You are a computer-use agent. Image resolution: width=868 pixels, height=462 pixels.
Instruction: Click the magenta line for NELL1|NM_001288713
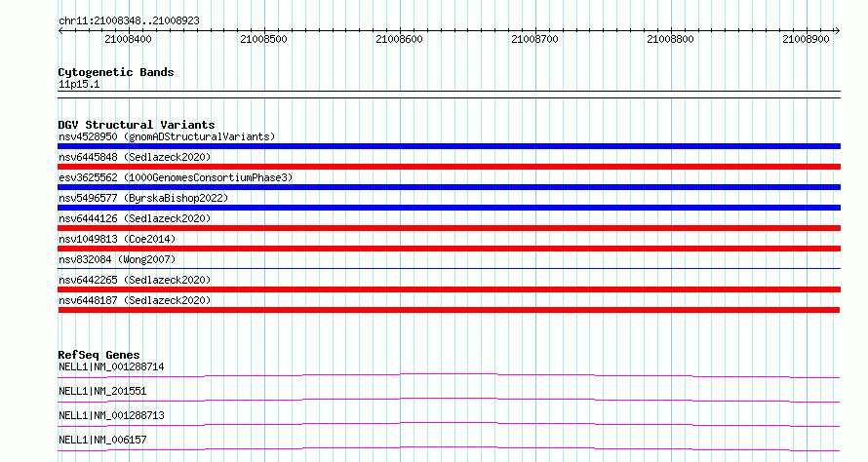(449, 424)
